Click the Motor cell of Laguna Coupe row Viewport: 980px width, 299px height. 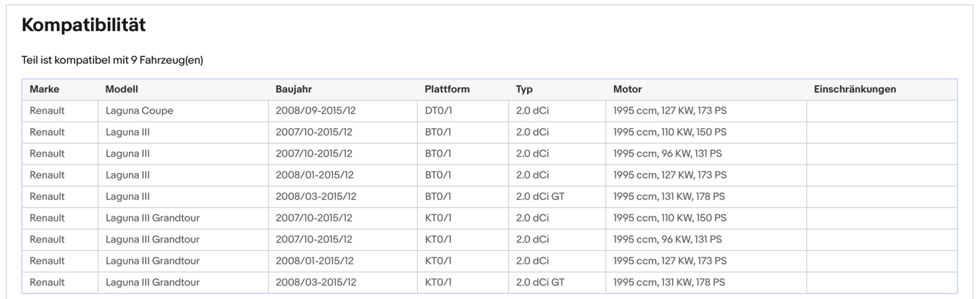[669, 111]
